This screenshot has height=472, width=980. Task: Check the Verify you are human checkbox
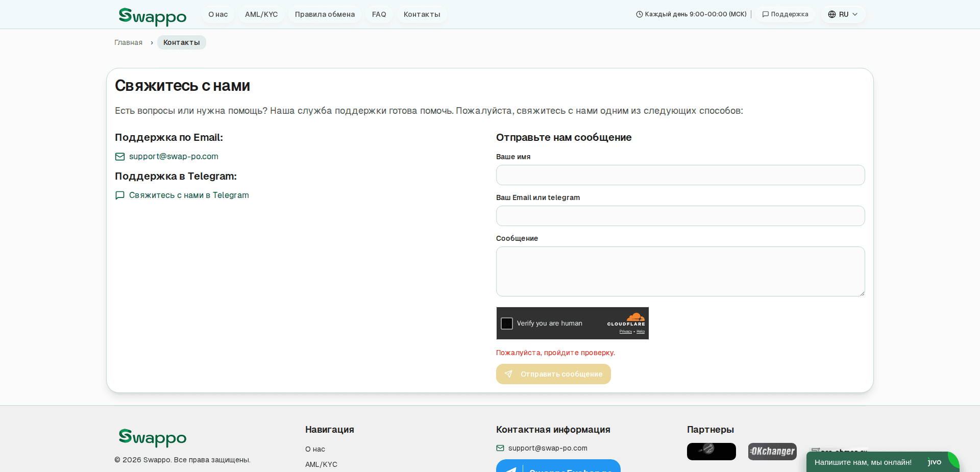[506, 324]
